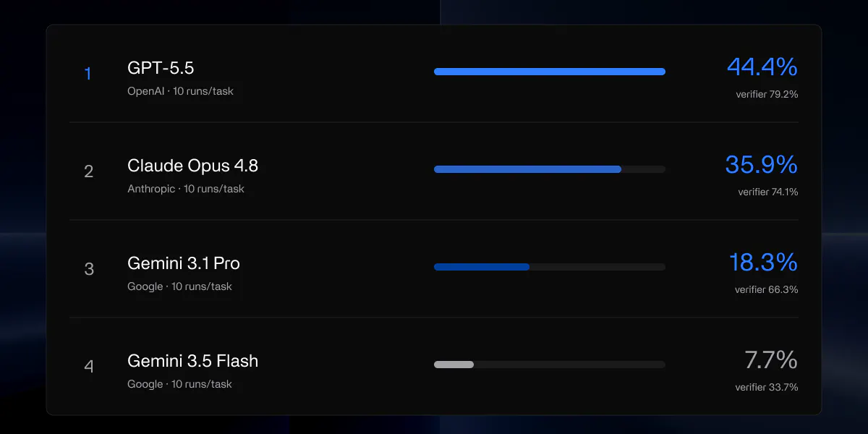Click the rank 4 number
This screenshot has width=868, height=434.
[x=89, y=367]
